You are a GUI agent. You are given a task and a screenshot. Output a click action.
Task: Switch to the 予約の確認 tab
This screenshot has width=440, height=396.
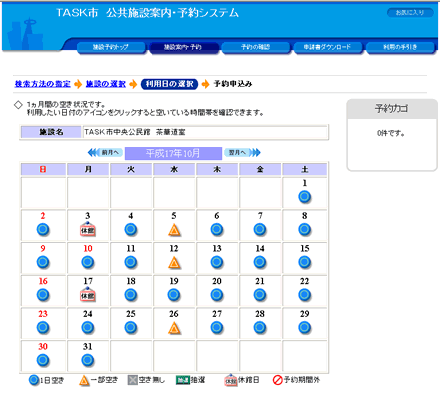255,47
